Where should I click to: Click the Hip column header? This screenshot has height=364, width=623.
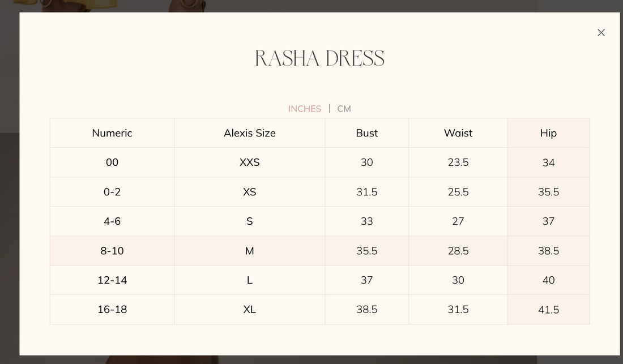(548, 133)
